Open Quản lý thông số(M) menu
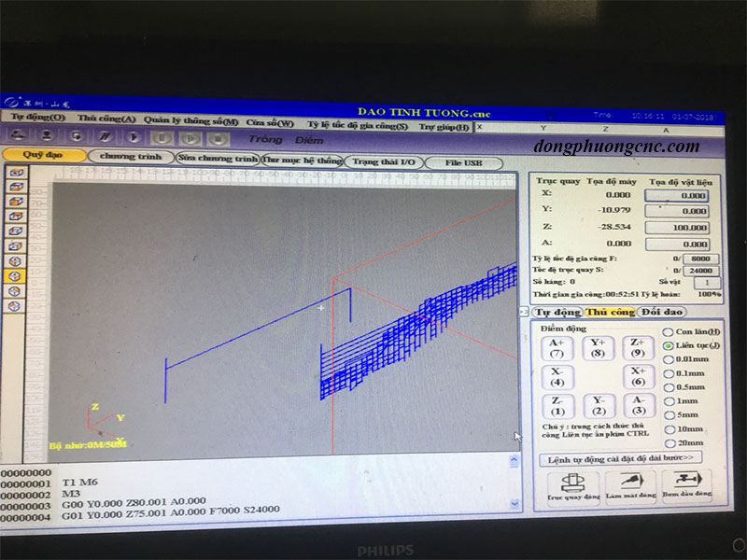The width and height of the screenshot is (747, 560). (x=190, y=120)
